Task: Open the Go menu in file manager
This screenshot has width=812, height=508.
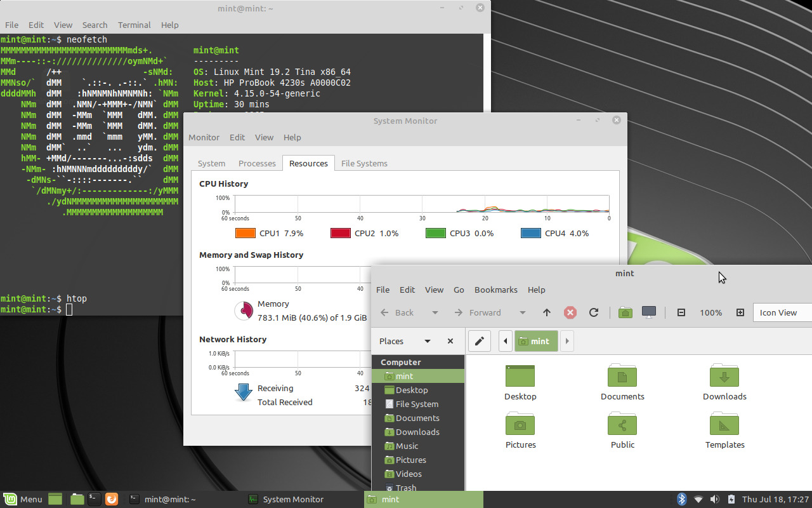Action: pyautogui.click(x=459, y=290)
